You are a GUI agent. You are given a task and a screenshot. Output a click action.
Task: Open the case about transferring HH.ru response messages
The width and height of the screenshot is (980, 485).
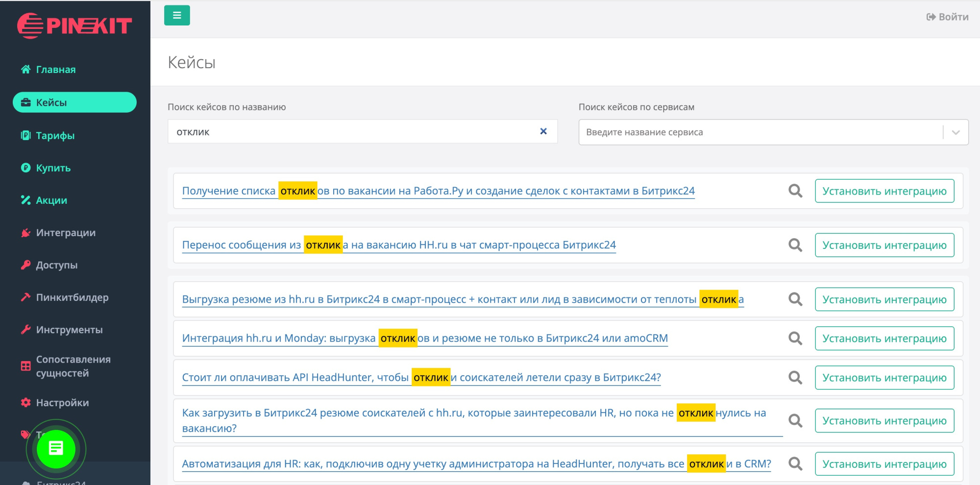point(398,245)
